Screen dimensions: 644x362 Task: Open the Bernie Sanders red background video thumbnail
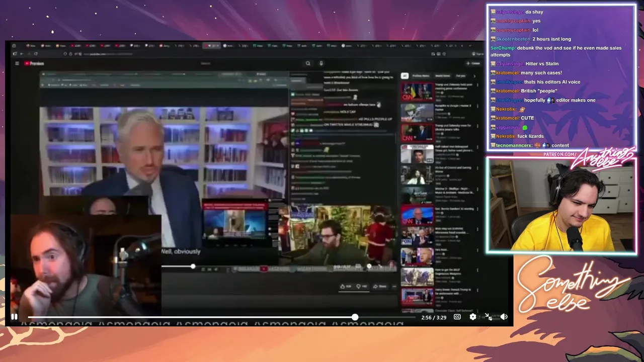click(417, 216)
